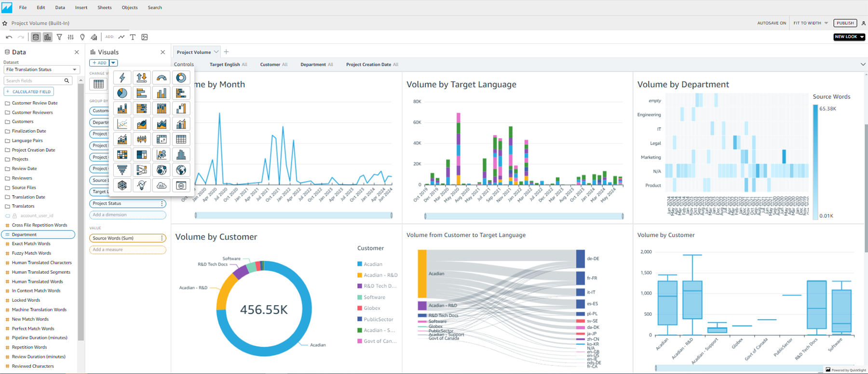Click the PUBLISH button

pyautogui.click(x=845, y=23)
